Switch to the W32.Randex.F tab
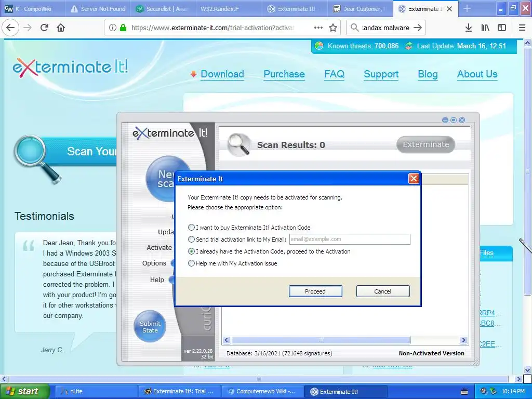Viewport: 532px width, 399px height. [x=229, y=9]
